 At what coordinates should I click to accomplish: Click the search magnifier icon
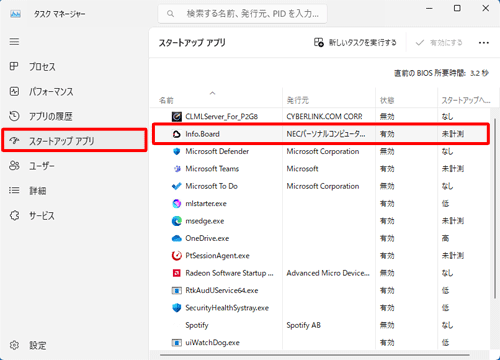170,14
